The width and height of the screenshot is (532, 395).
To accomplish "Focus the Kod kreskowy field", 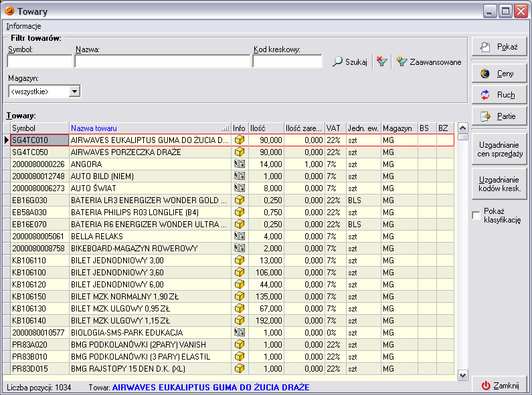I will click(x=287, y=61).
